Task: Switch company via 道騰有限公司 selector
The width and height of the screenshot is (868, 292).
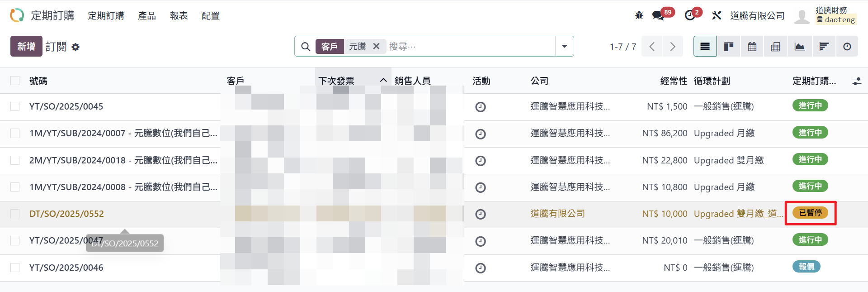Action: click(x=757, y=15)
